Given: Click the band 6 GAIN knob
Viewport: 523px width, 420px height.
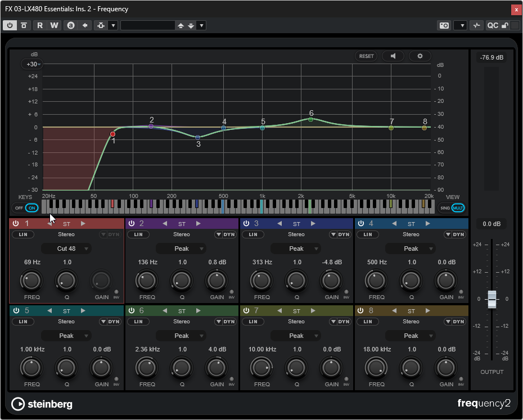Looking at the screenshot, I should click(217, 368).
